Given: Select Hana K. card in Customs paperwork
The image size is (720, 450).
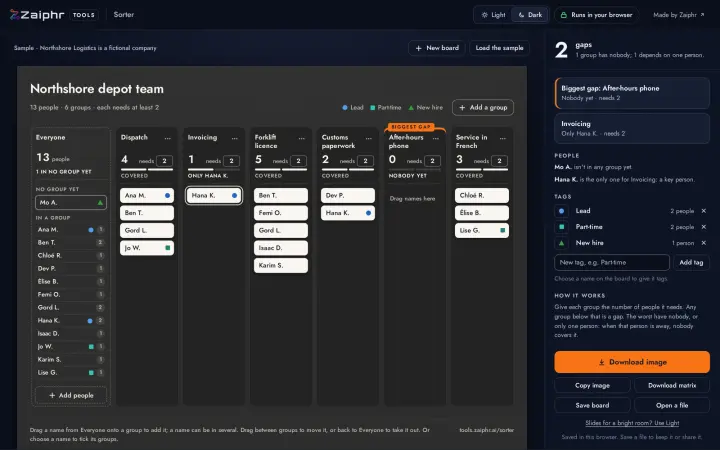Looking at the screenshot, I should 348,213.
